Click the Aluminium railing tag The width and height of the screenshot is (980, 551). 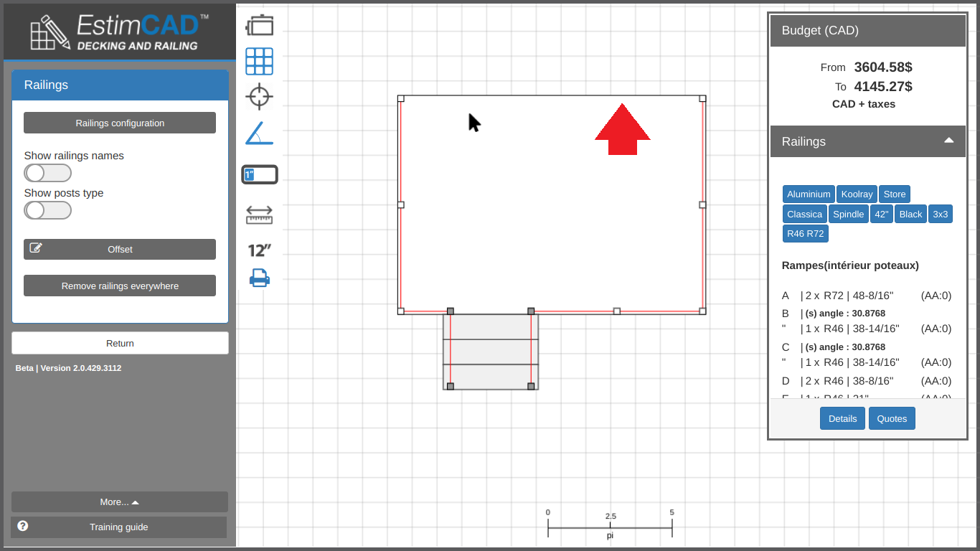click(809, 194)
